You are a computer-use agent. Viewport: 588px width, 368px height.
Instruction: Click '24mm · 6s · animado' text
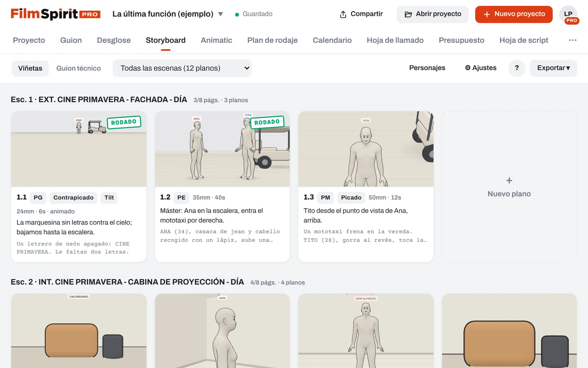(46, 211)
